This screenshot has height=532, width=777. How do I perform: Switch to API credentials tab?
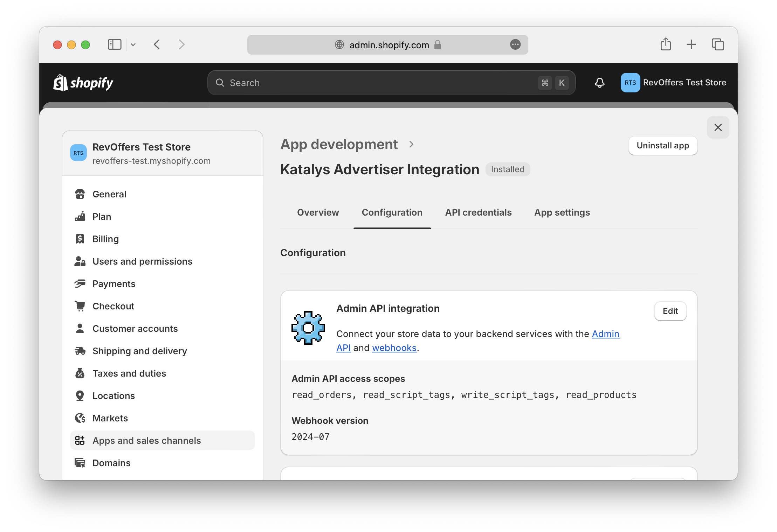(478, 212)
